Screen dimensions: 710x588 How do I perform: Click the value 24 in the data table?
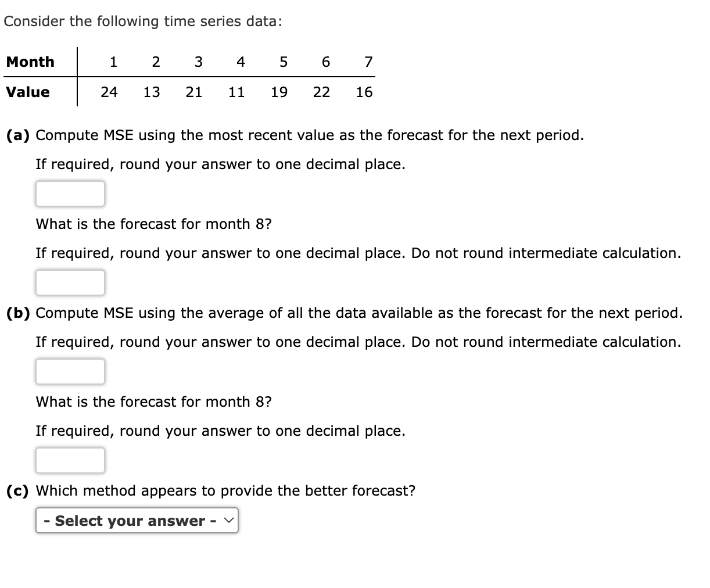[109, 92]
